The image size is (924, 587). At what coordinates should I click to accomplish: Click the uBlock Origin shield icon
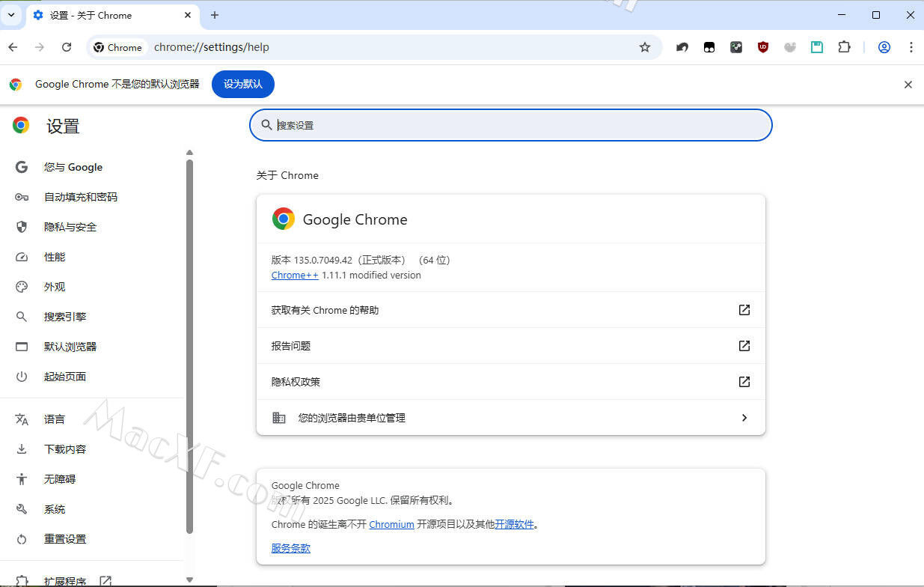(x=762, y=47)
